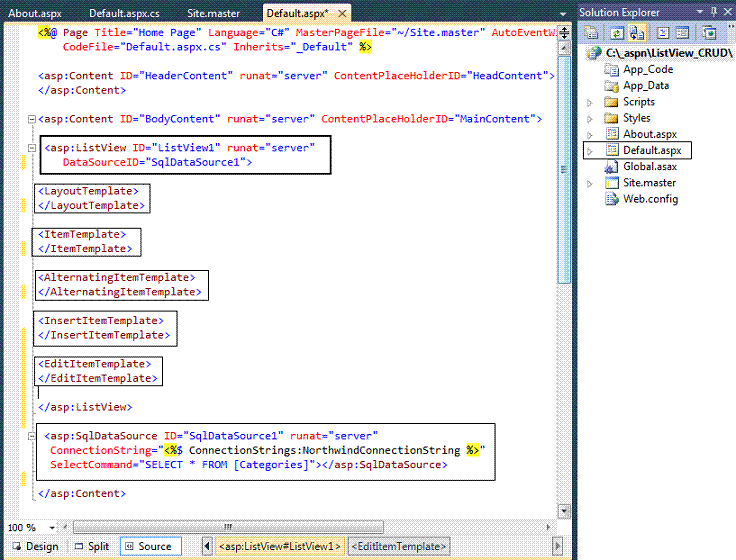This screenshot has width=736, height=560.
Task: Click the Styles folder icon
Action: [x=611, y=118]
